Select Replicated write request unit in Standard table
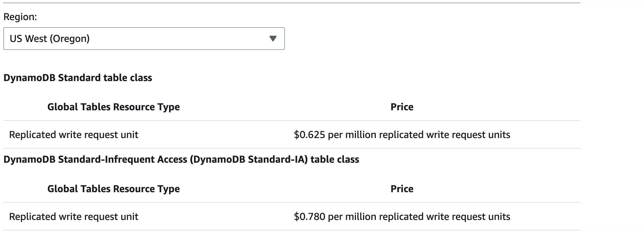This screenshot has width=644, height=233. click(74, 135)
